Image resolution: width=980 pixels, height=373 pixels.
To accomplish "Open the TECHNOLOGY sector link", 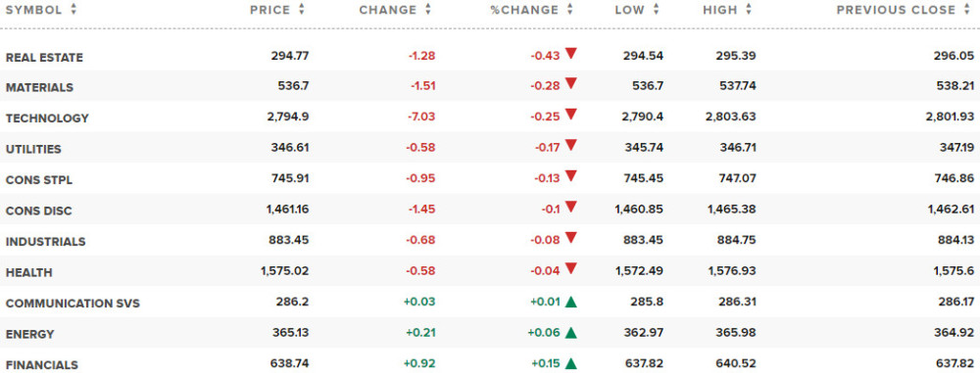I will (x=47, y=118).
